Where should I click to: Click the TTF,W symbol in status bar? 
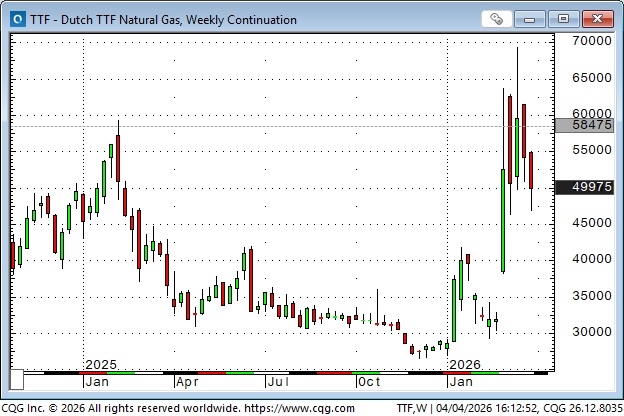[x=414, y=408]
